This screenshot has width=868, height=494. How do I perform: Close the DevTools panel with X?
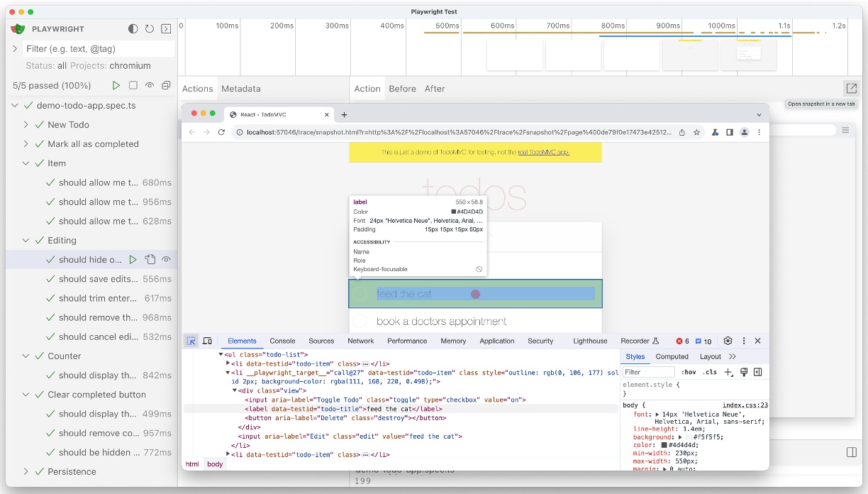click(757, 341)
